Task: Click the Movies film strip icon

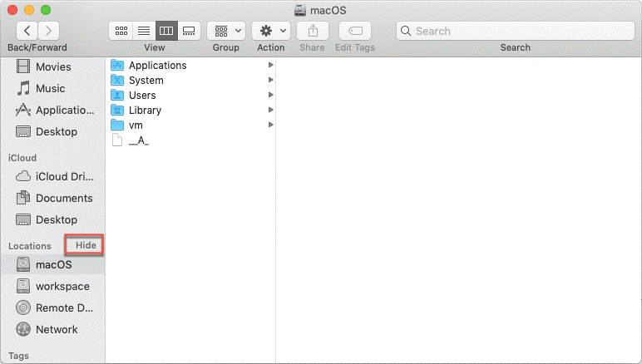Action: pos(23,66)
